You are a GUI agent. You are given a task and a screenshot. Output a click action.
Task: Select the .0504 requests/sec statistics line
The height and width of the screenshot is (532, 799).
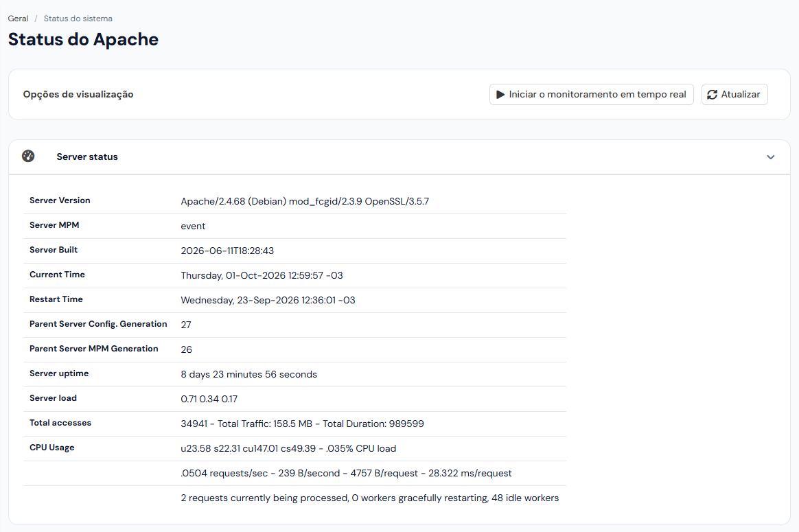tap(346, 474)
